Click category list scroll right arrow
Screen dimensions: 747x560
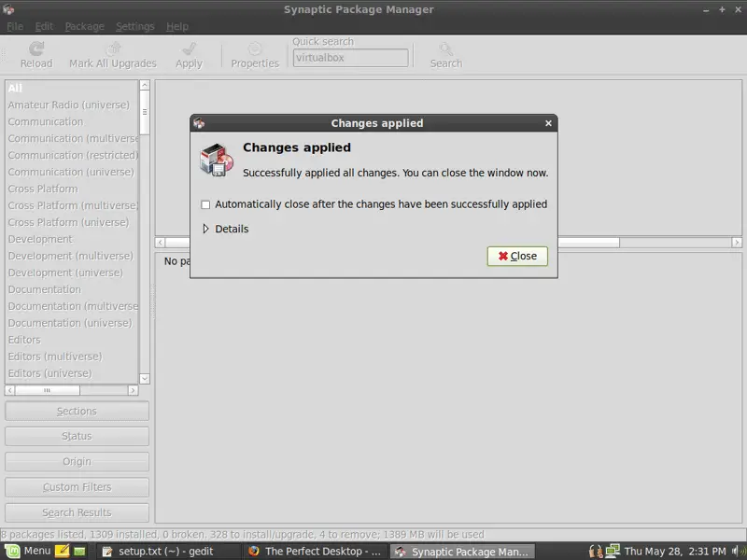tap(133, 390)
